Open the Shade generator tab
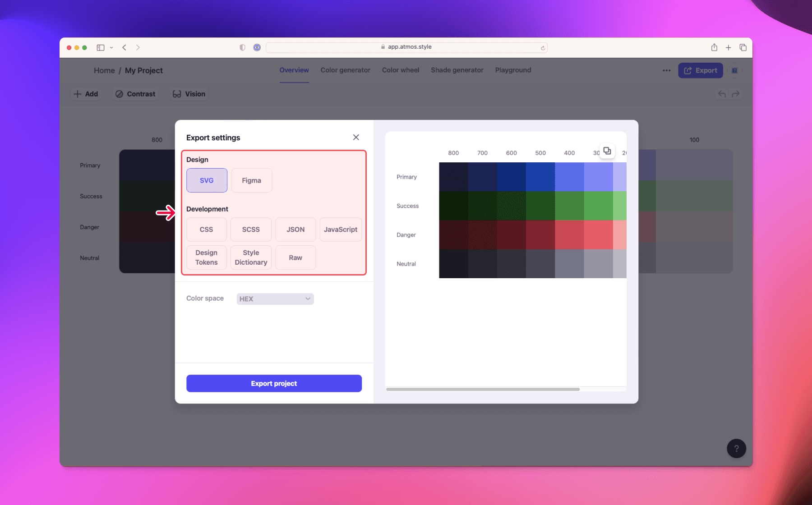812x505 pixels. click(x=457, y=70)
